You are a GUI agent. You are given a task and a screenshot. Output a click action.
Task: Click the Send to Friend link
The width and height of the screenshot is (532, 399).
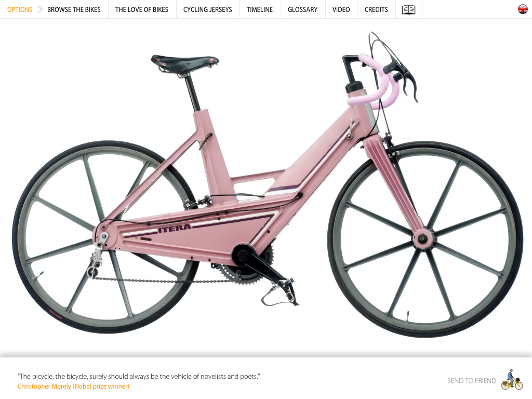pos(472,381)
